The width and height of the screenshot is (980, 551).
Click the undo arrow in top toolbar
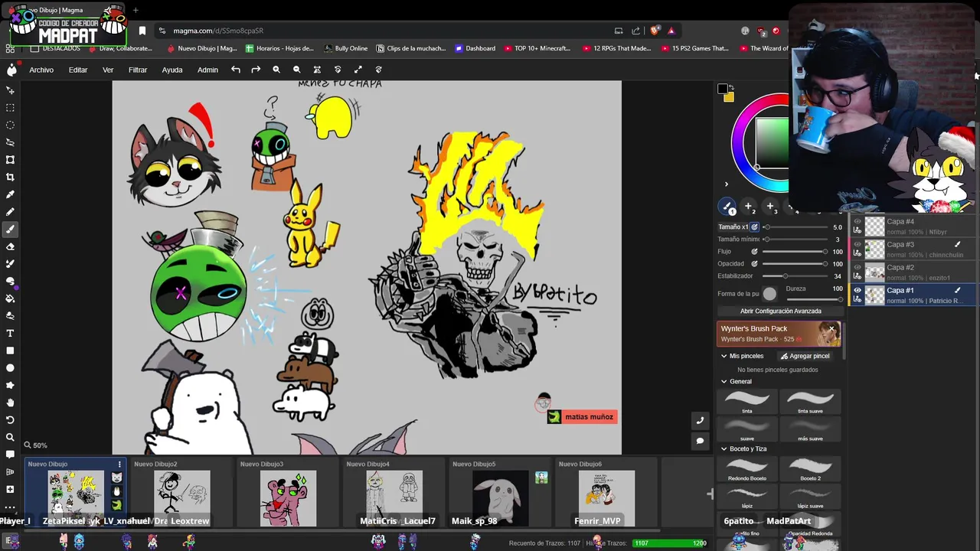(236, 70)
